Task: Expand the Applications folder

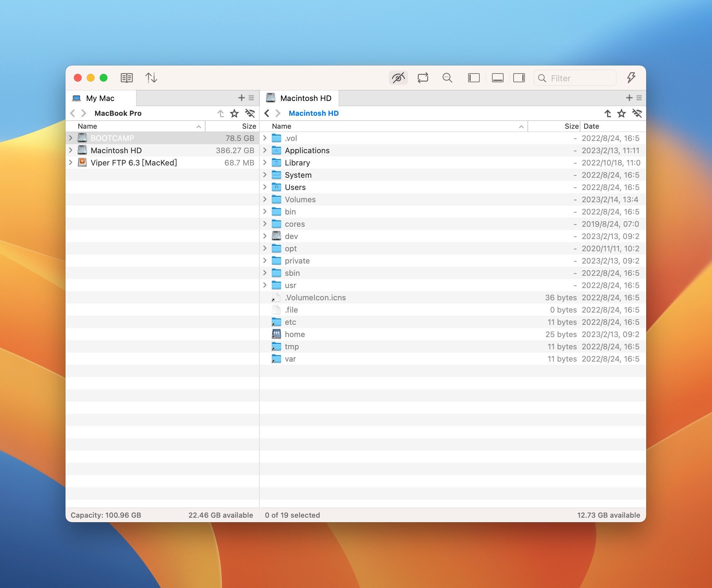Action: point(265,150)
